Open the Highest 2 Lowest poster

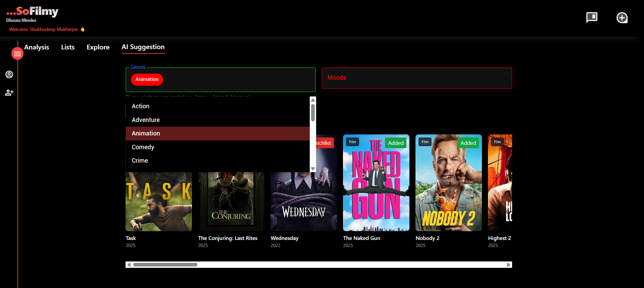pyautogui.click(x=500, y=183)
